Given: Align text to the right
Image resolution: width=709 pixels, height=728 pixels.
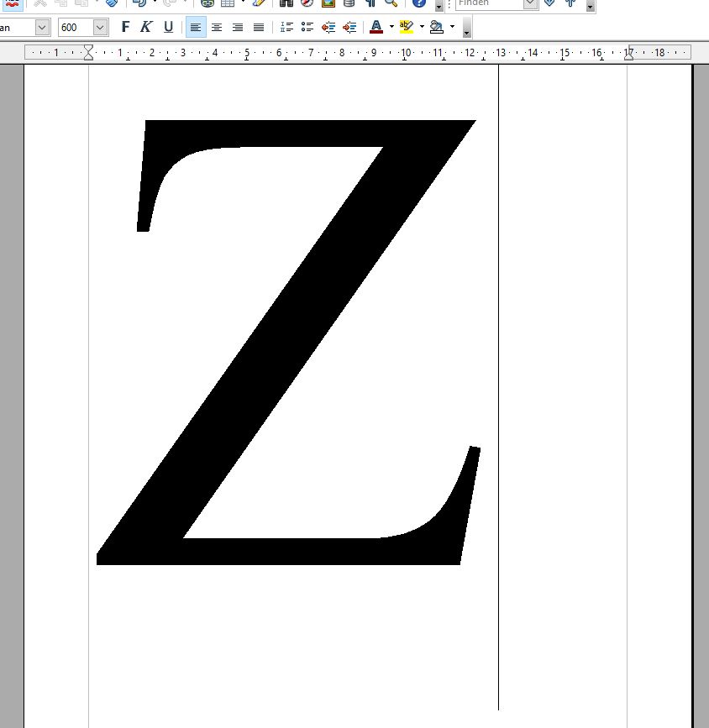Looking at the screenshot, I should click(x=238, y=28).
